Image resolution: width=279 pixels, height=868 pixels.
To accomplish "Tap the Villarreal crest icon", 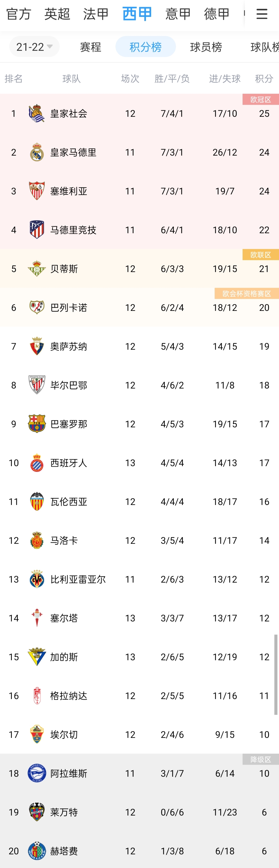I will point(37,579).
